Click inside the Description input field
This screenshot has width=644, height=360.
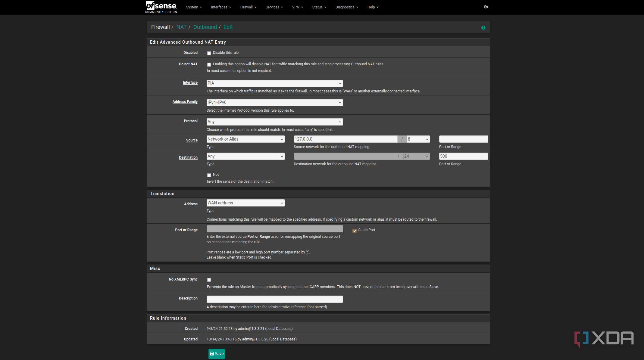pyautogui.click(x=274, y=299)
